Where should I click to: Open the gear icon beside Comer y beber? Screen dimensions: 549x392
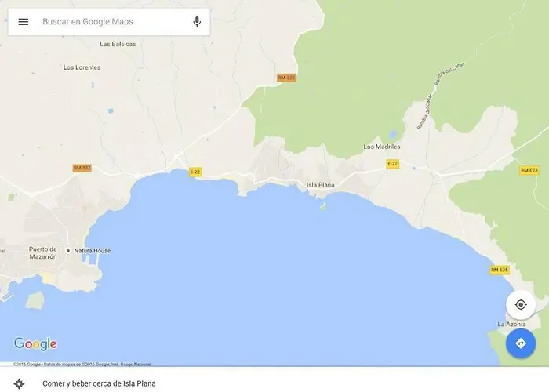pos(19,383)
